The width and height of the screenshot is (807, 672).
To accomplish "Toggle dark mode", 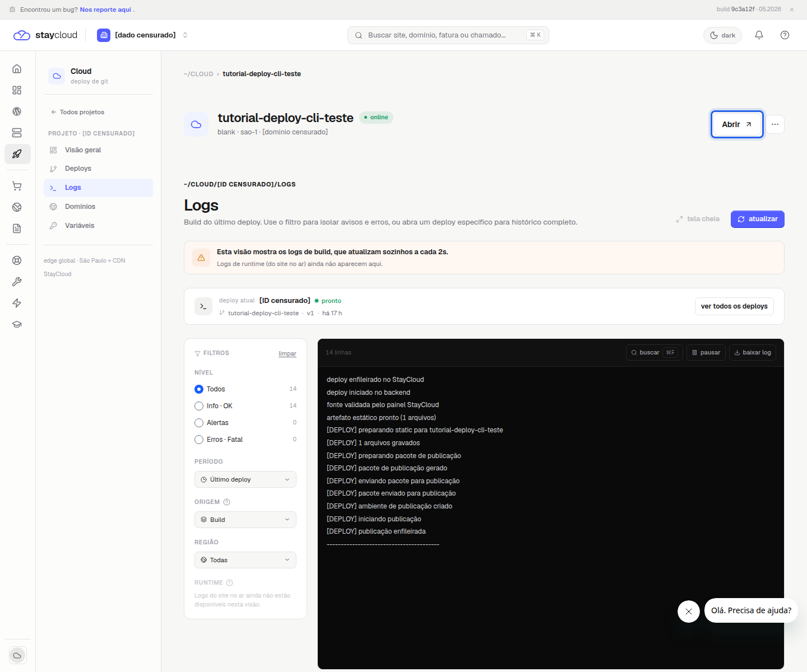I will 722,35.
